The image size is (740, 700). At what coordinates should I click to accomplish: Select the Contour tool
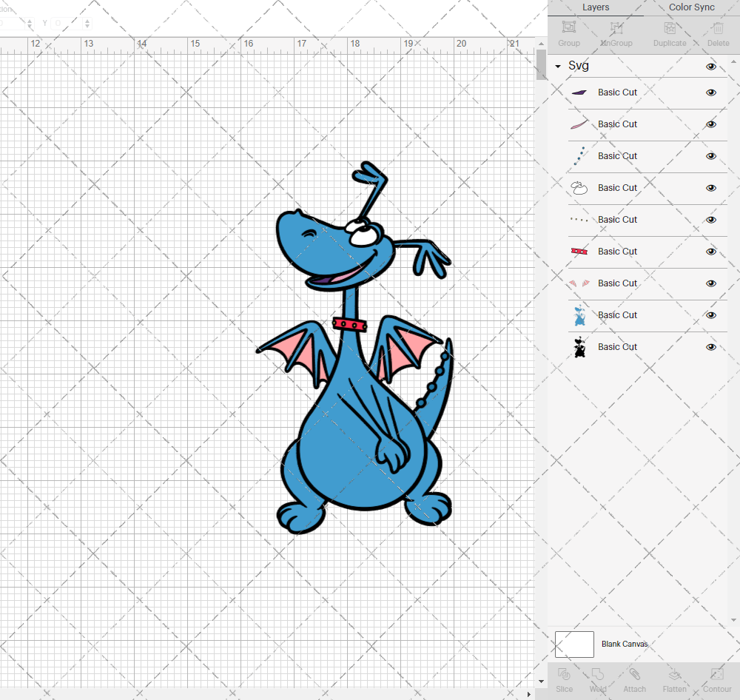717,674
